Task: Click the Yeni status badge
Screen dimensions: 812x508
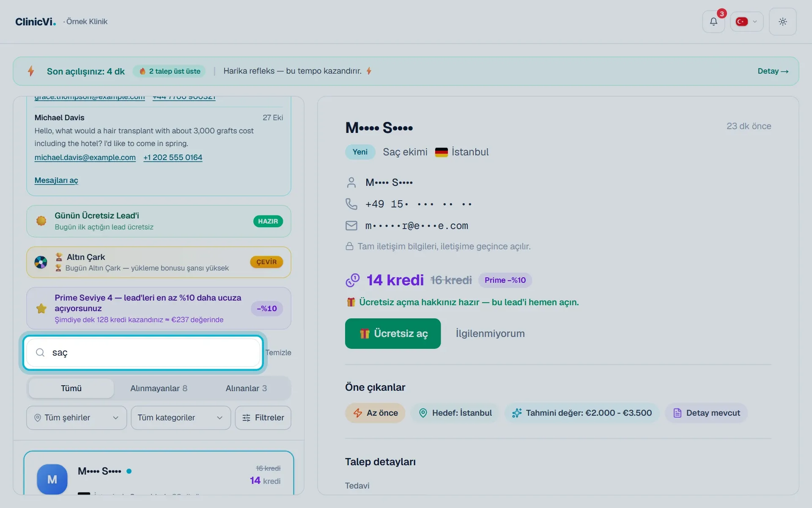Action: point(360,152)
